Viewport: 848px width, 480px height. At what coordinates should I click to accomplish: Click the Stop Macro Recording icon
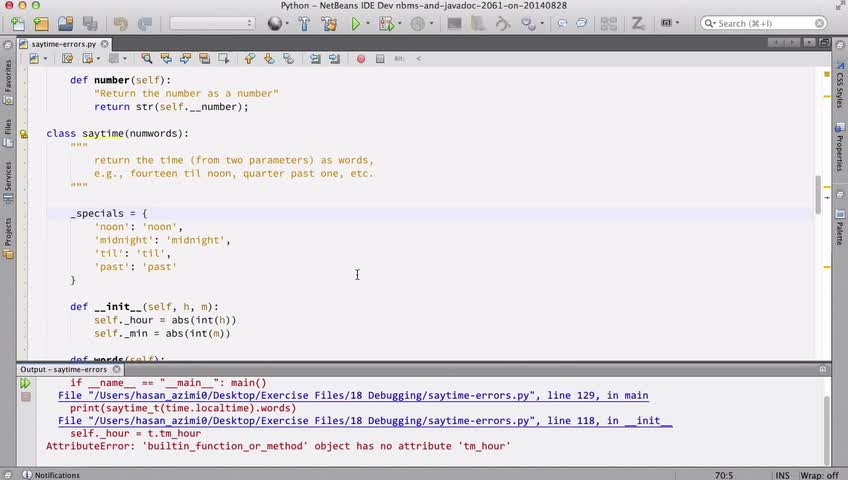point(380,58)
